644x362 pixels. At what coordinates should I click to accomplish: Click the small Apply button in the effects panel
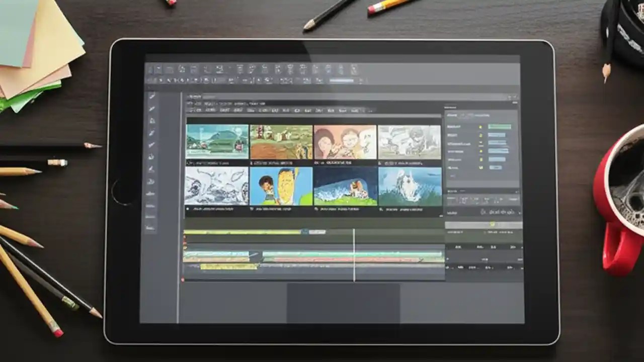click(x=496, y=167)
